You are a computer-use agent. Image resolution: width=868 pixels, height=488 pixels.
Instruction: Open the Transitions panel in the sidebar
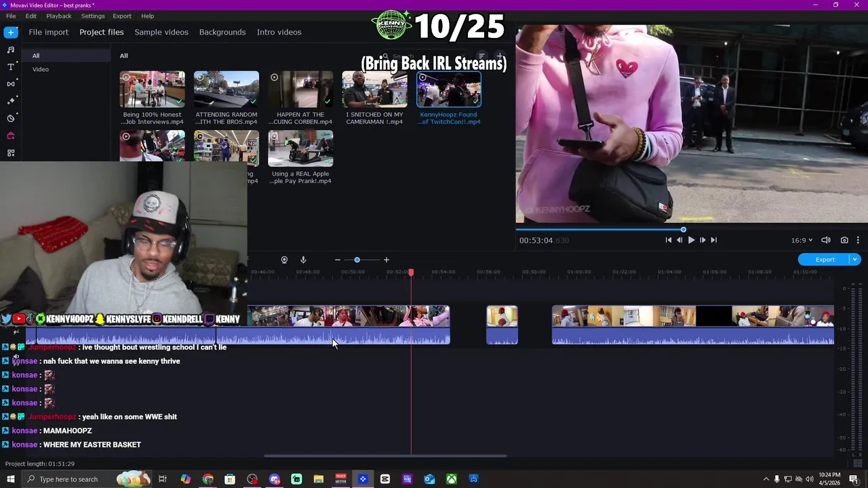(11, 84)
